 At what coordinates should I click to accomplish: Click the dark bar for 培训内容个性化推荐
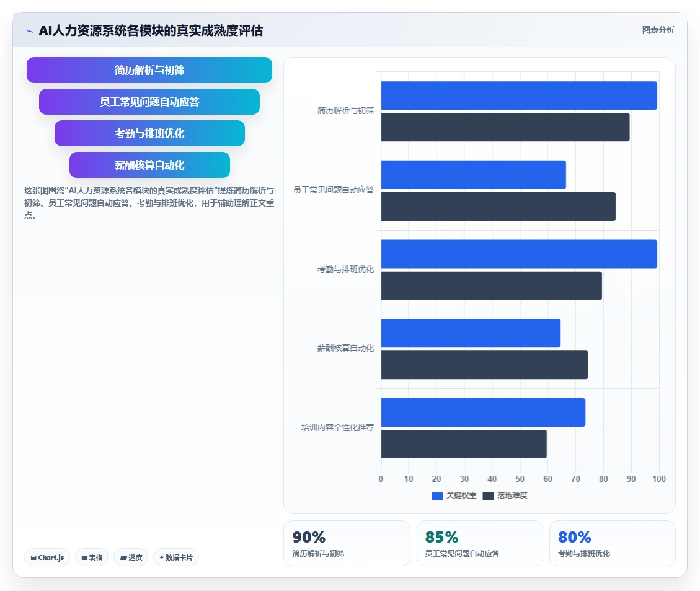point(463,444)
